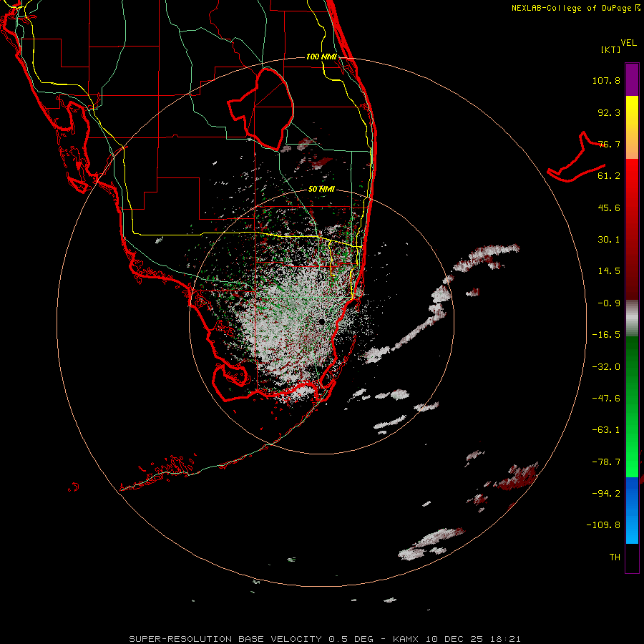Click the blue segment of the color bar
This screenshot has width=644, height=644.
[x=632, y=510]
